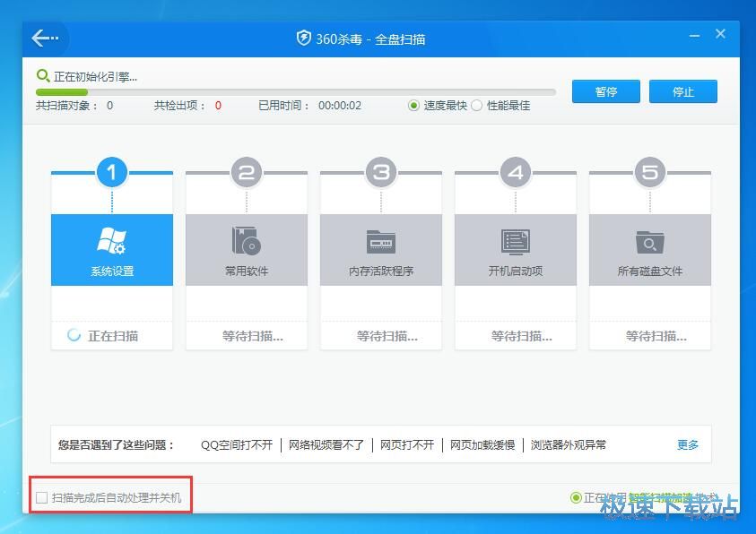Click the memory active programs icon
The width and height of the screenshot is (756, 534).
coord(381,241)
